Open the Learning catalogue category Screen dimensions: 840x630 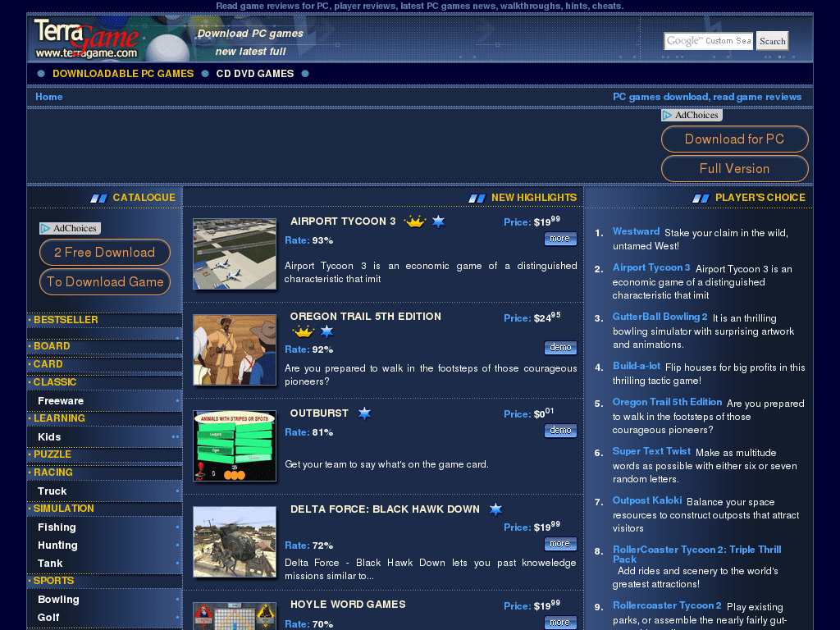[59, 418]
